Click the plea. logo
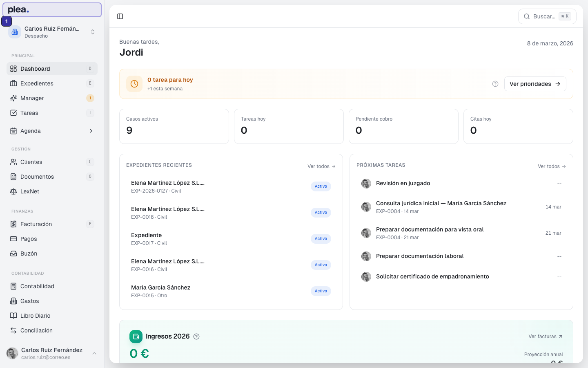588x368 pixels. [x=18, y=9]
